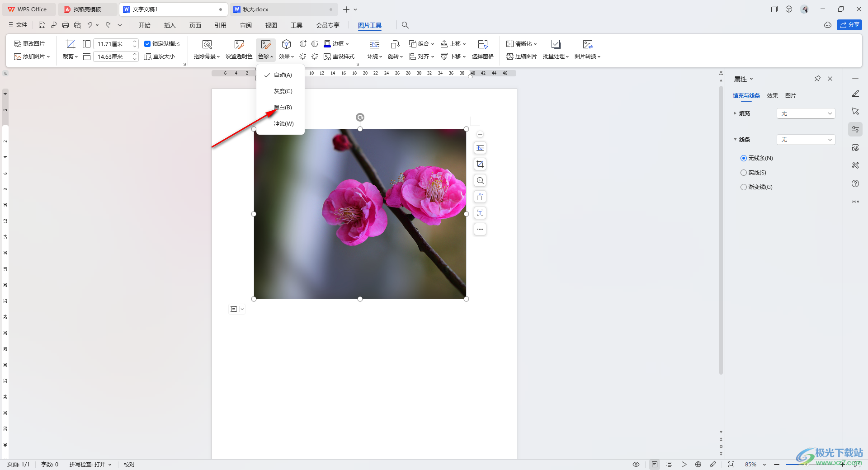Switch to Effects (效果) tab in properties panel

772,96
